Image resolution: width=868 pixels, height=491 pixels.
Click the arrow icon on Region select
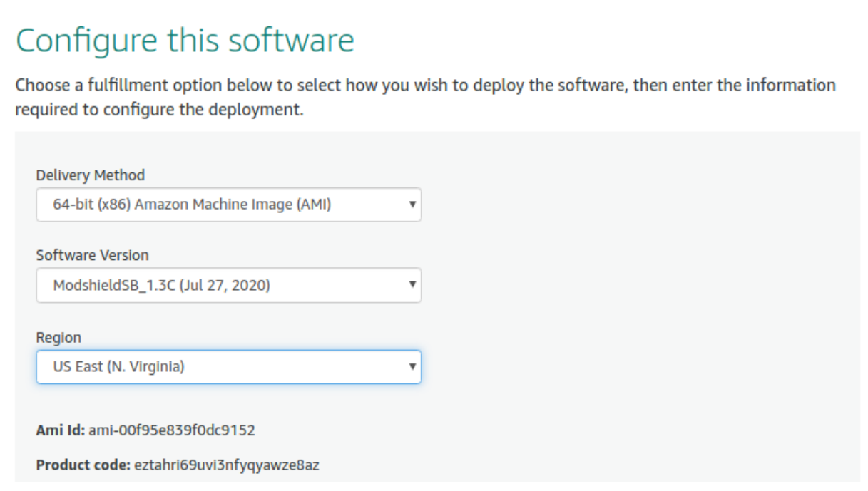(x=412, y=367)
